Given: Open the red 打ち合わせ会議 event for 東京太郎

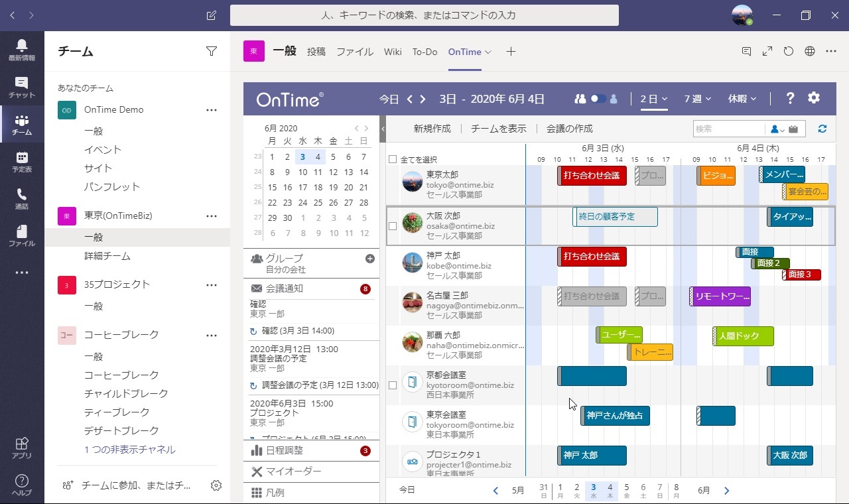Looking at the screenshot, I should click(x=592, y=176).
